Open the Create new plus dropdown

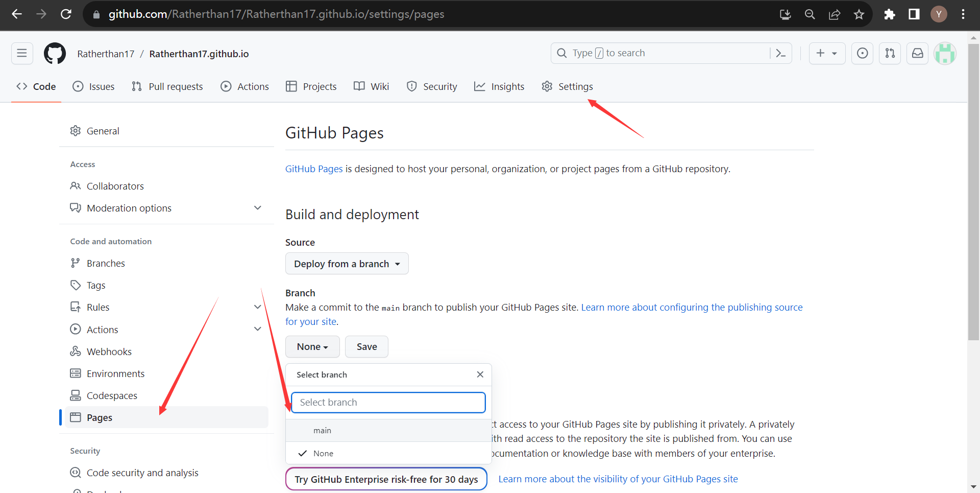(827, 53)
